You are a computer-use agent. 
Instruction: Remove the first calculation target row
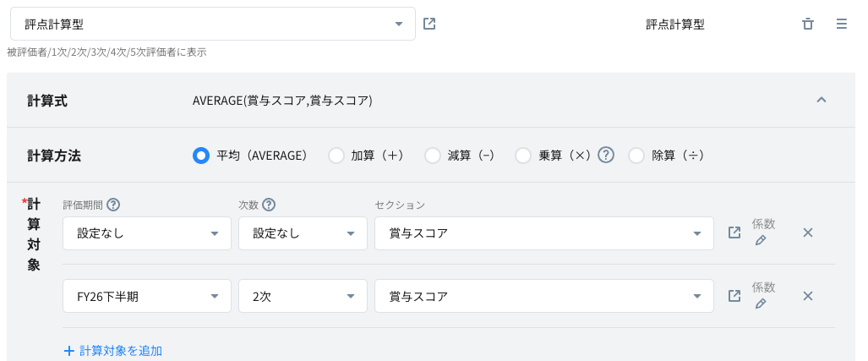coord(807,232)
